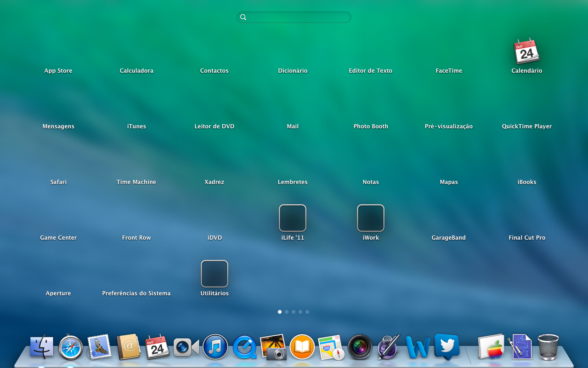
Task: Click the FaceTime camera dock icon
Action: 186,347
